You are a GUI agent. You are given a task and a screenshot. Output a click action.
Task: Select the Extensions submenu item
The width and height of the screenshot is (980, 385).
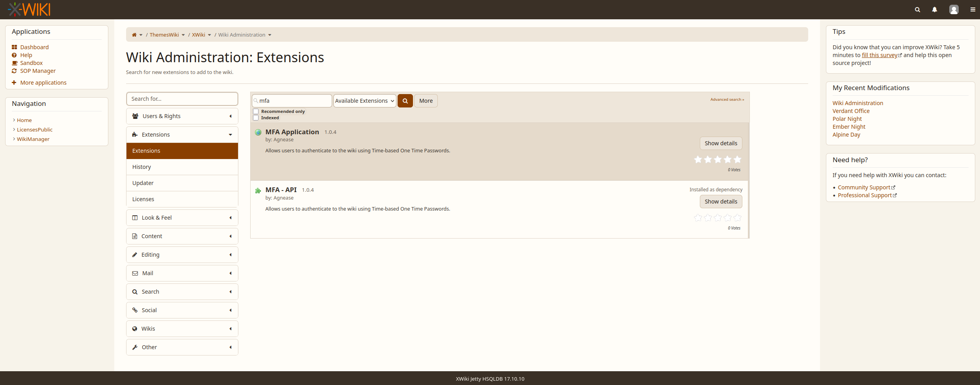point(182,151)
